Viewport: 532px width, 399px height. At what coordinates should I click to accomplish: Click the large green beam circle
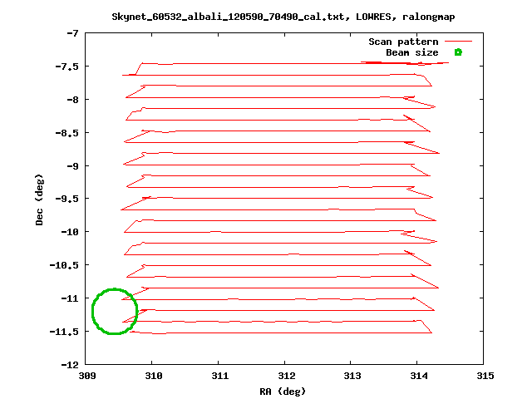coord(115,312)
